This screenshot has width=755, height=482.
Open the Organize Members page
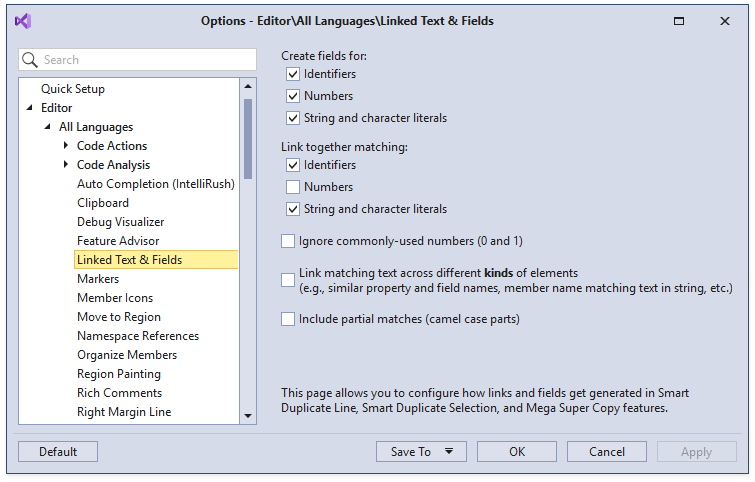[x=127, y=355]
